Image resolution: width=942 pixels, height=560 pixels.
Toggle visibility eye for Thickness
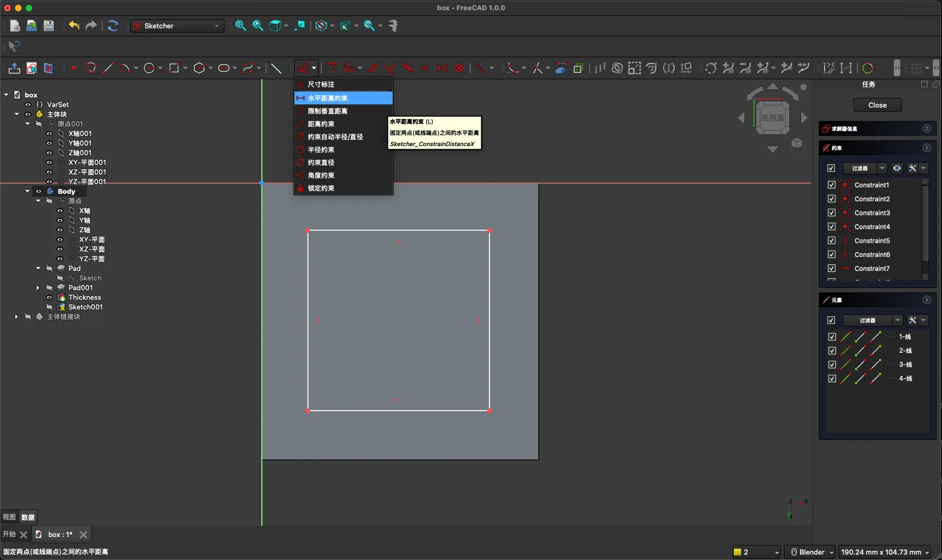tap(49, 297)
